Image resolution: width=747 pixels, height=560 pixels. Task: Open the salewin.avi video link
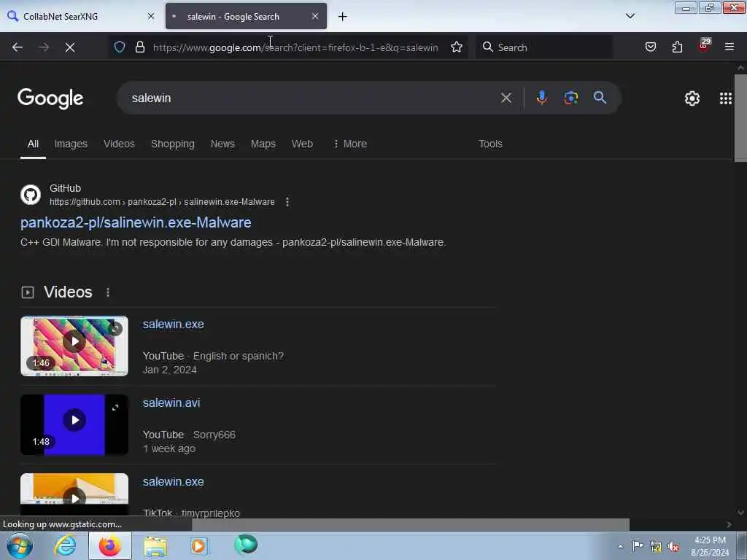[171, 402]
